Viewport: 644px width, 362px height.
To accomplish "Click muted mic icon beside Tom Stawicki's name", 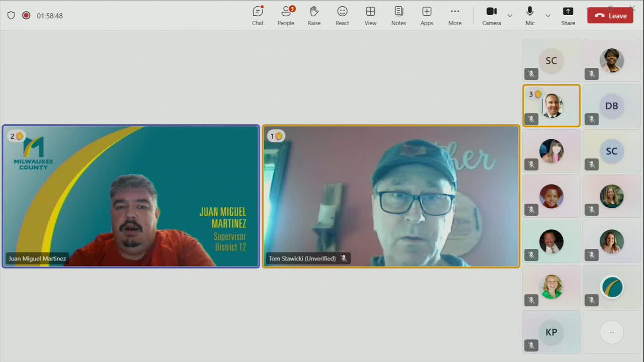I will [x=344, y=258].
